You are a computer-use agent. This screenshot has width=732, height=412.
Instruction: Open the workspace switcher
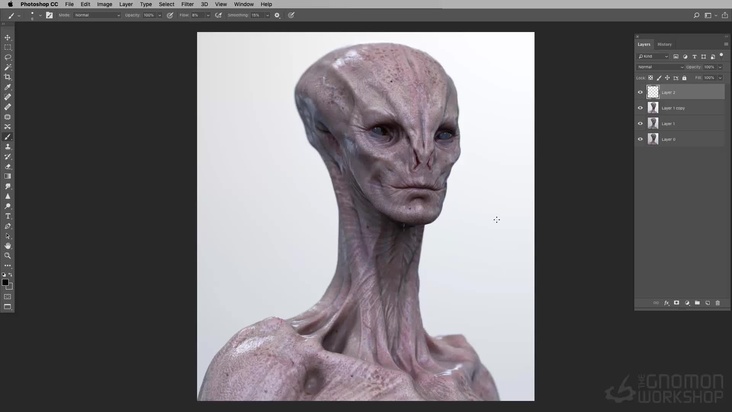[710, 15]
